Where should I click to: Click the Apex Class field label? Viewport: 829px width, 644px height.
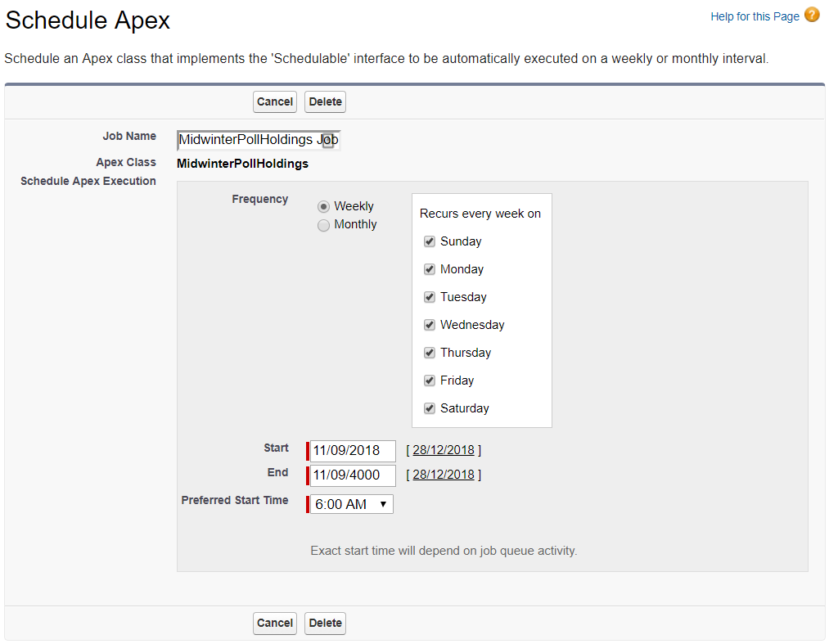point(126,162)
